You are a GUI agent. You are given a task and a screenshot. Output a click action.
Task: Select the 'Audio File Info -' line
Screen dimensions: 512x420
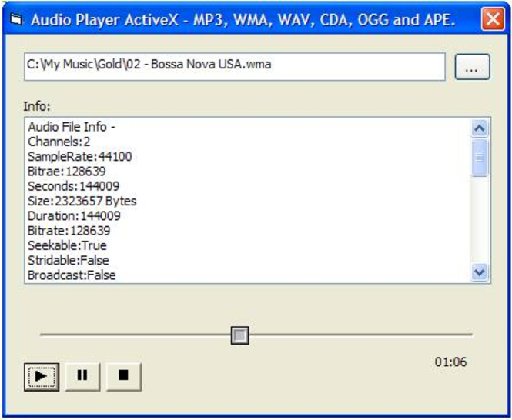pos(72,127)
